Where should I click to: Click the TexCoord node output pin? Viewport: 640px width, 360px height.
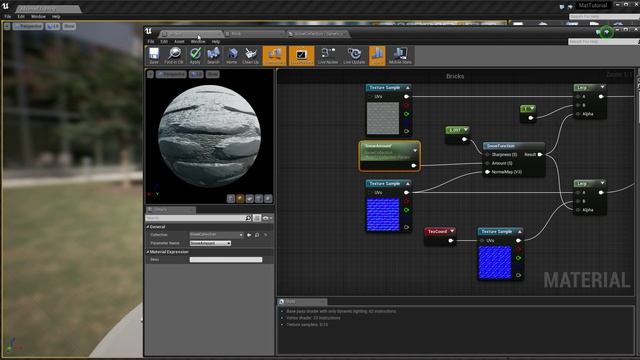[x=451, y=240]
